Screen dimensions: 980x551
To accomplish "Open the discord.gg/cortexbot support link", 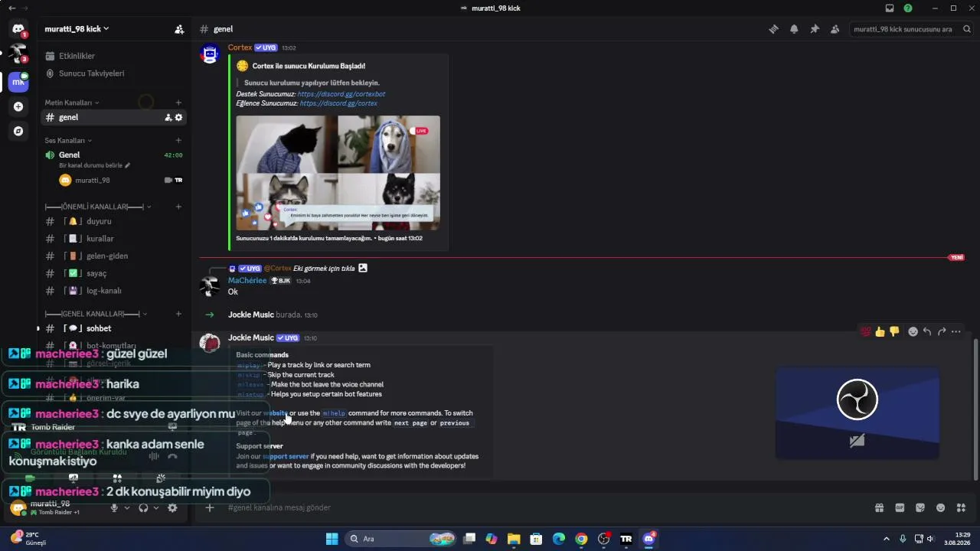I will (341, 94).
